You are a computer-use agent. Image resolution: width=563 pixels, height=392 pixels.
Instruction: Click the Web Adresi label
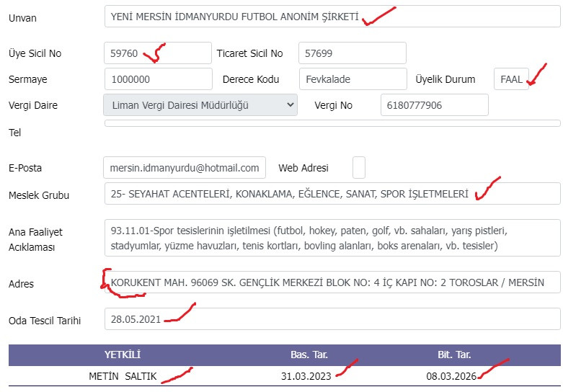(x=303, y=168)
